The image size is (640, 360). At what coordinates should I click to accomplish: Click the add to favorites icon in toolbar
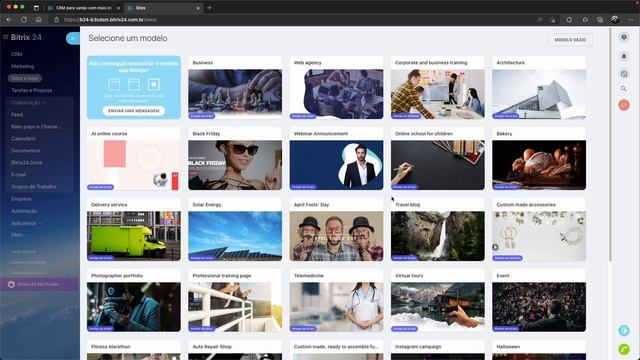point(553,20)
